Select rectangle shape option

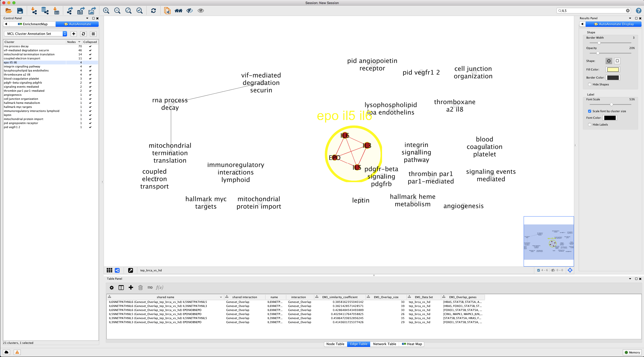click(x=617, y=61)
